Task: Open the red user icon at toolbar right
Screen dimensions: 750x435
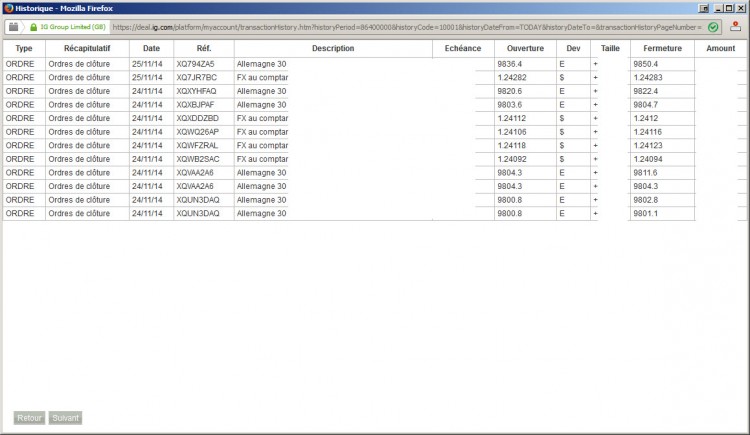Action: click(x=735, y=27)
